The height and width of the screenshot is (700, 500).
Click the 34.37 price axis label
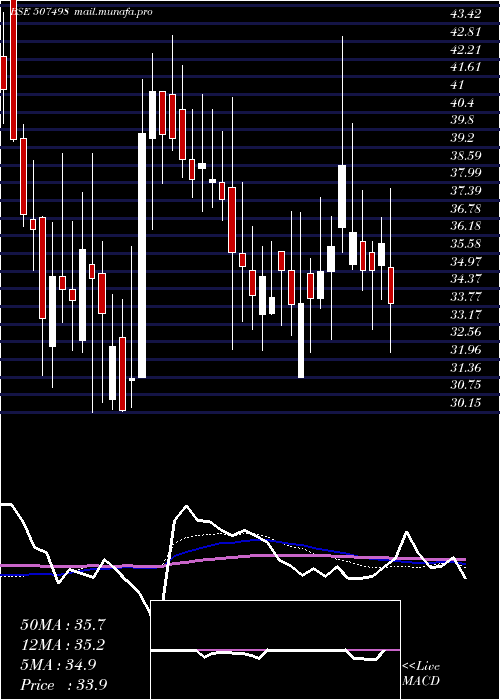(466, 279)
